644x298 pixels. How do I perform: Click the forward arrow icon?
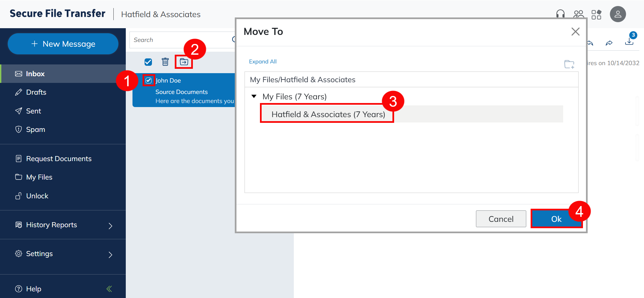pyautogui.click(x=609, y=43)
